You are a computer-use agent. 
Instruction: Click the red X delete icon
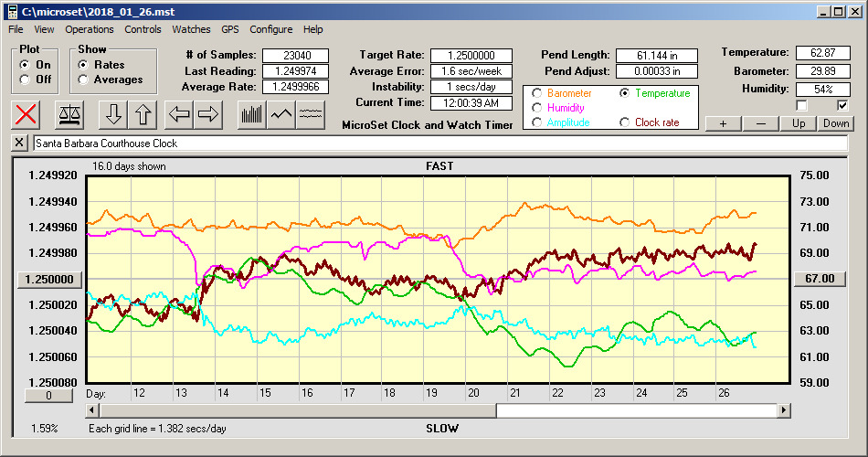pyautogui.click(x=27, y=114)
